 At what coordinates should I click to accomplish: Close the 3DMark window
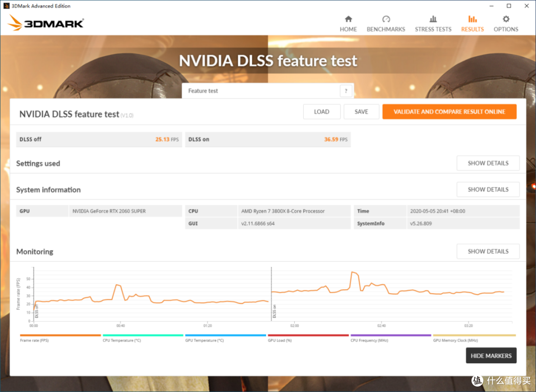527,6
